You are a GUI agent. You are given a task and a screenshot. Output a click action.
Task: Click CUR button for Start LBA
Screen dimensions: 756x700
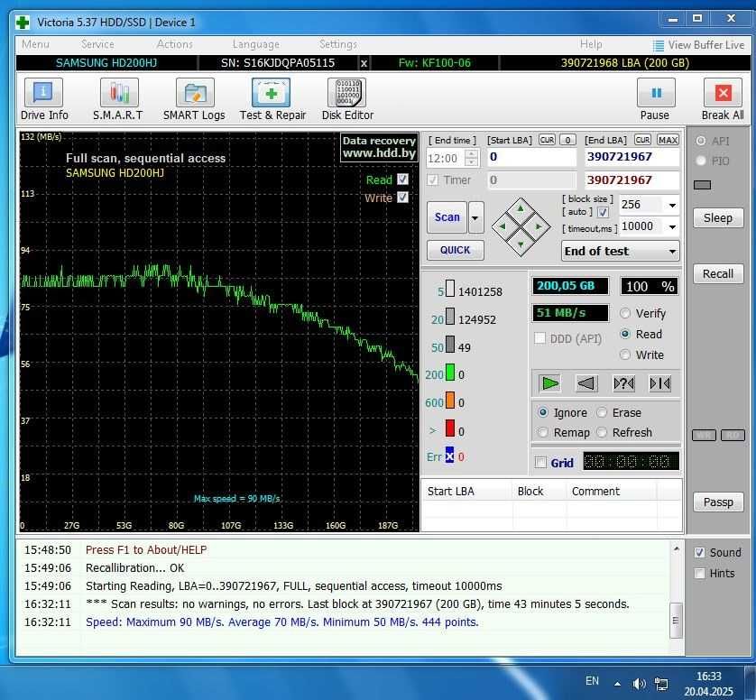click(547, 140)
